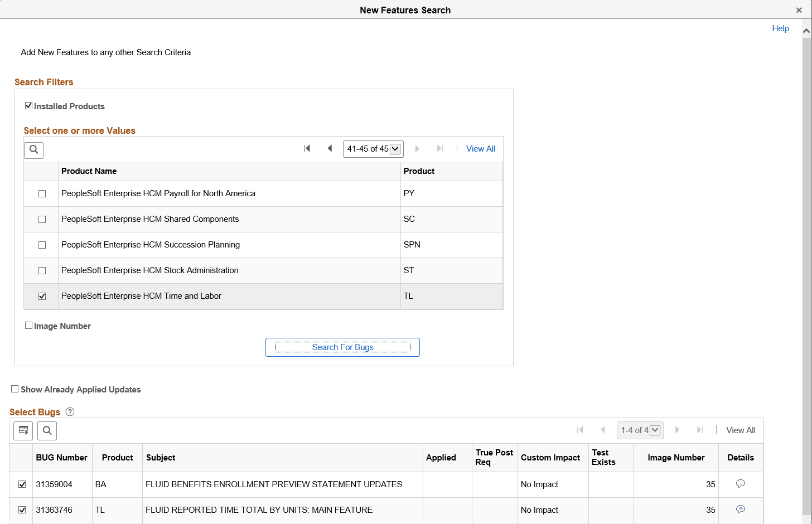Uncheck the HCM Time and Labor product row
The width and height of the screenshot is (812, 524).
point(41,296)
